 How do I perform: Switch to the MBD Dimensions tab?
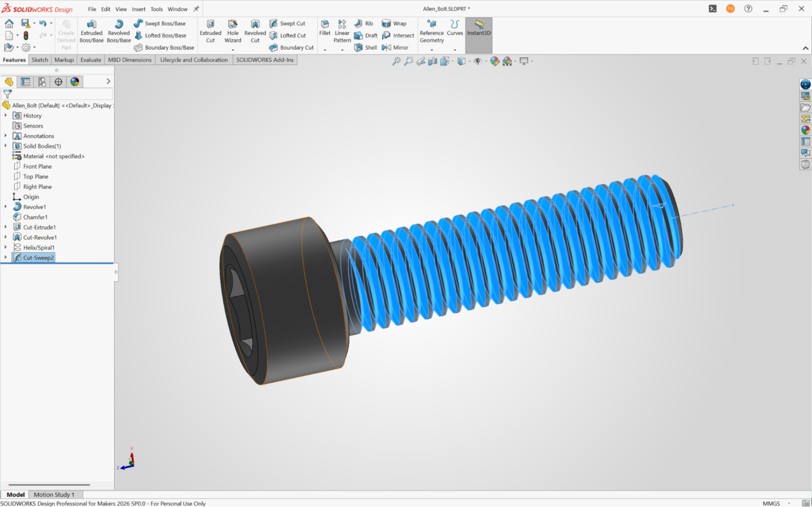(x=130, y=60)
